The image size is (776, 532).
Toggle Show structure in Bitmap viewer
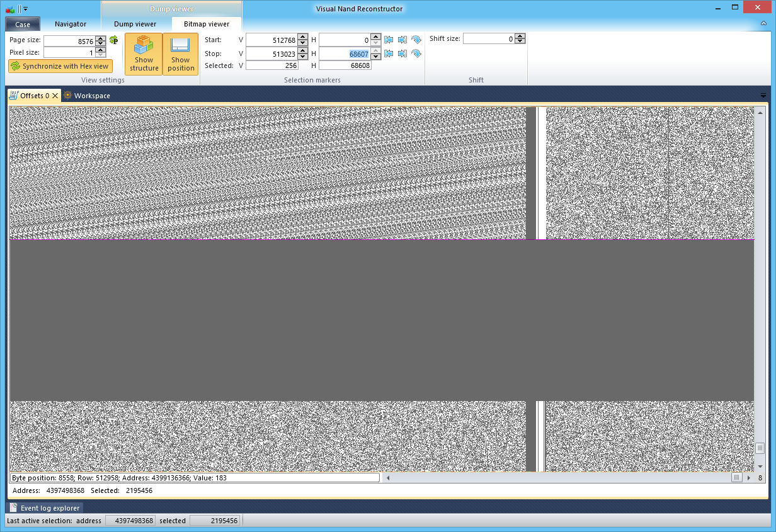point(144,54)
